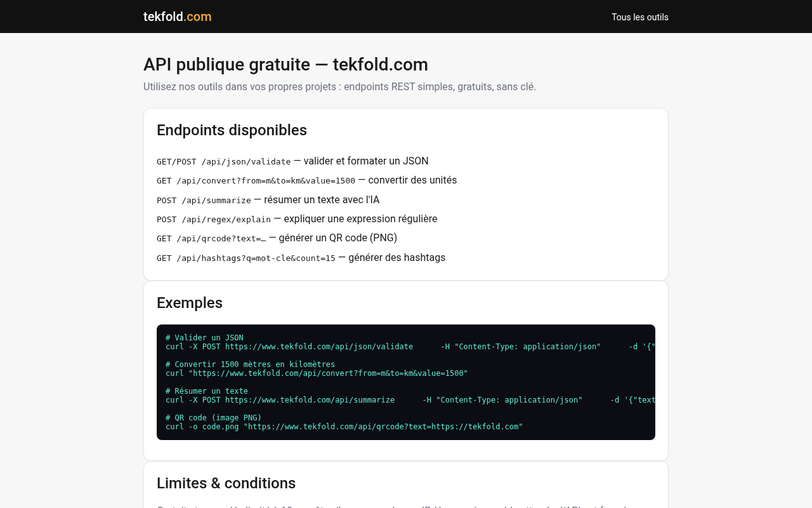Click the subtitle starting 'Utilisez nos outils'
Screen dimensions: 812x508
[x=339, y=86]
